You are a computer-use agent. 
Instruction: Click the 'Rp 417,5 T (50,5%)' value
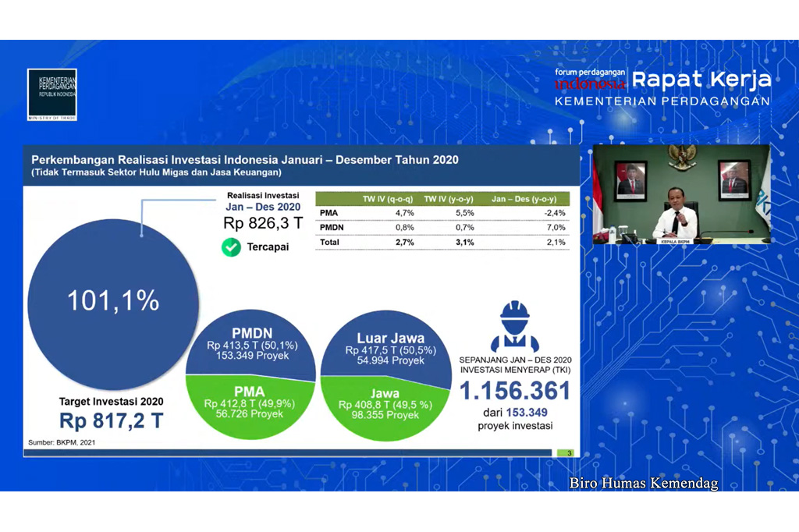click(x=391, y=350)
